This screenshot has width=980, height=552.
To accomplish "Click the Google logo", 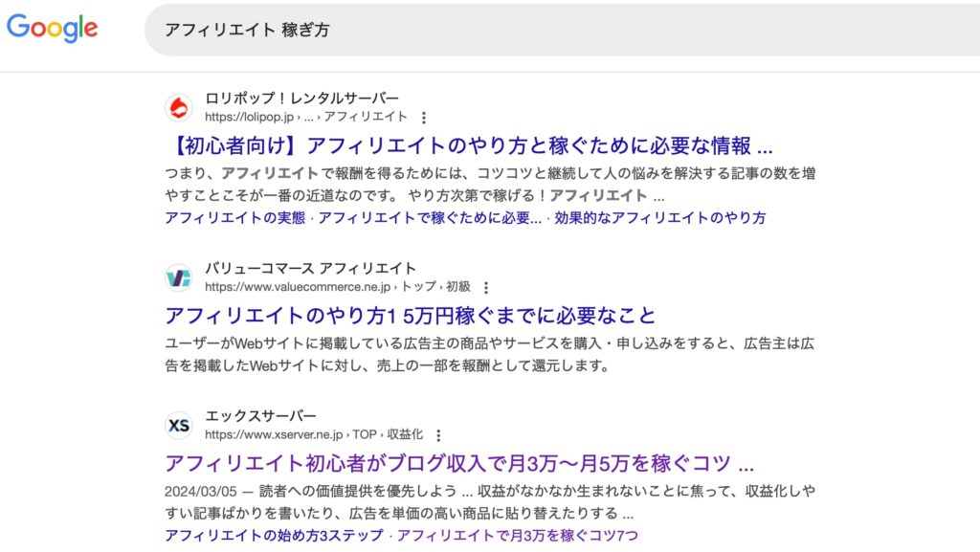I will [x=53, y=28].
